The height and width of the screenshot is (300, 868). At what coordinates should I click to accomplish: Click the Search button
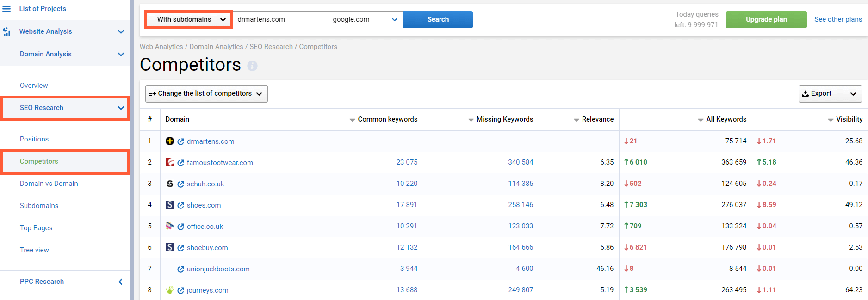click(x=438, y=19)
